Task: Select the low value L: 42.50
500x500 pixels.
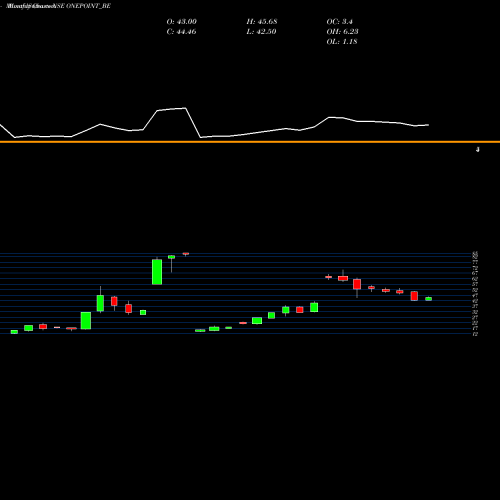Action: [261, 32]
